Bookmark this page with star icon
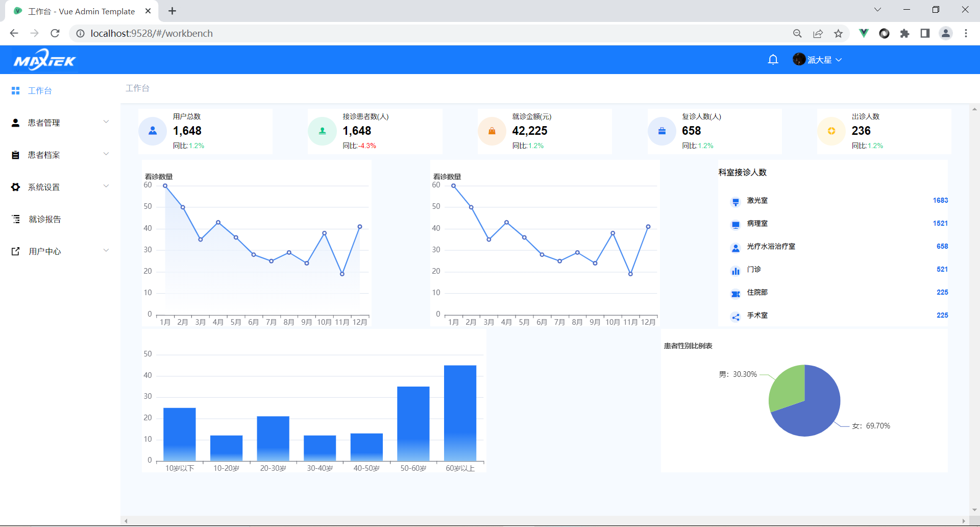 point(838,33)
